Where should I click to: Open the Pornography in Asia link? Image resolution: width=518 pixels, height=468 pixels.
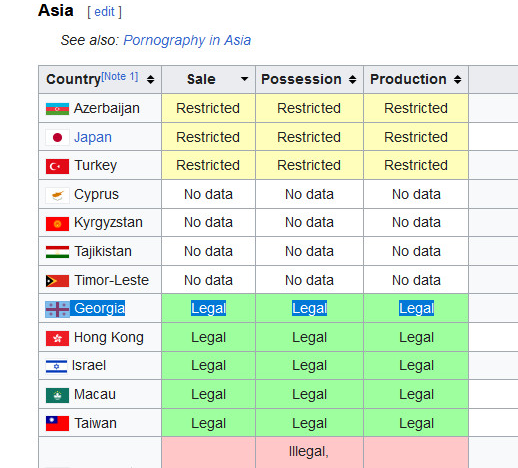point(187,40)
